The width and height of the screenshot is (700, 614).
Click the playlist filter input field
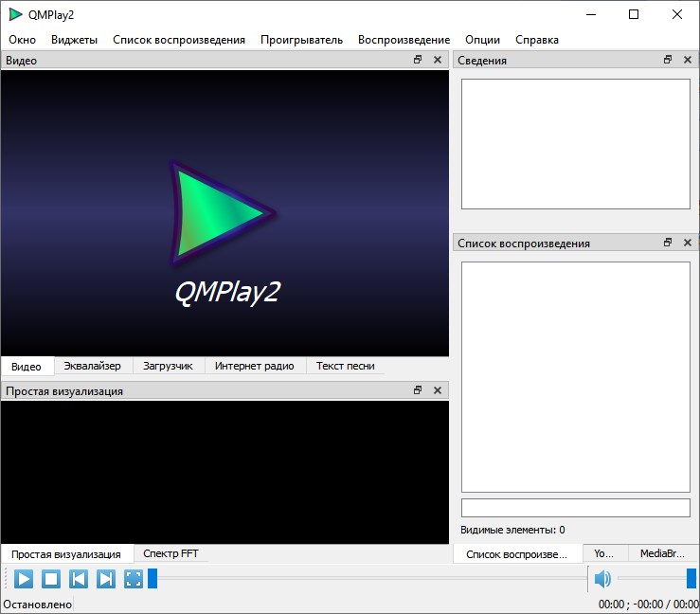576,508
